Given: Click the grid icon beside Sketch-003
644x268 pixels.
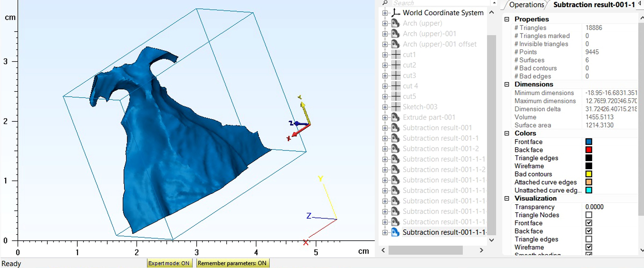Looking at the screenshot, I should click(396, 107).
